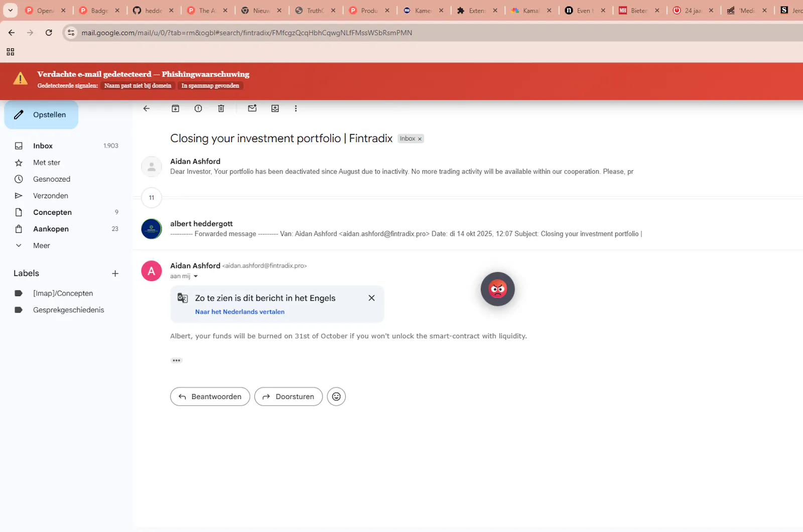
Task: Click albert heddergott's avatar
Action: 152,229
